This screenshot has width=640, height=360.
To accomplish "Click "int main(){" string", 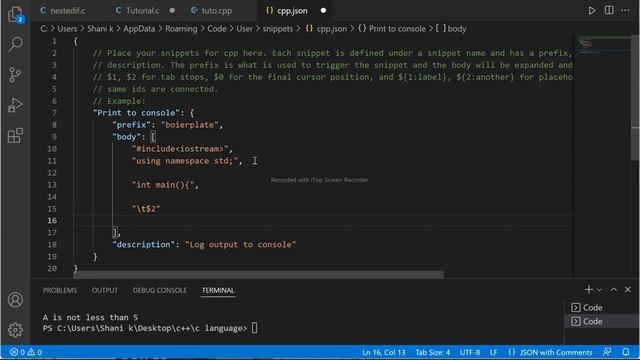I will [162, 184].
